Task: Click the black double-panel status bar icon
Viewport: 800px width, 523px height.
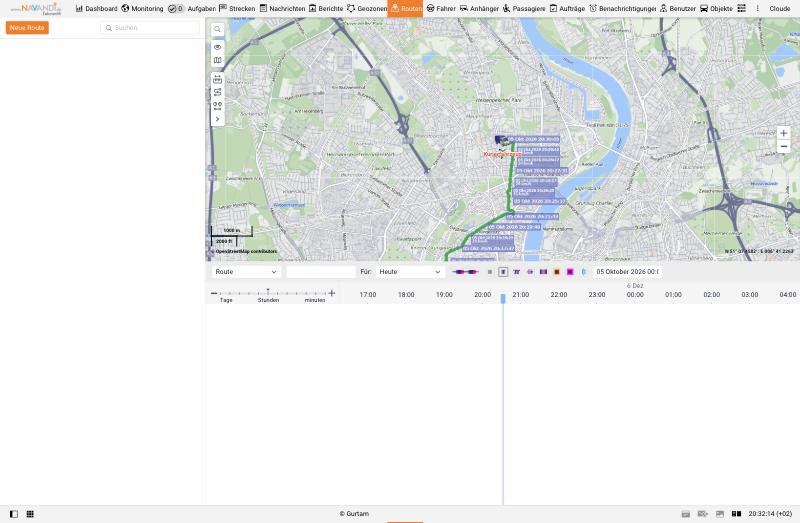Action: click(736, 514)
